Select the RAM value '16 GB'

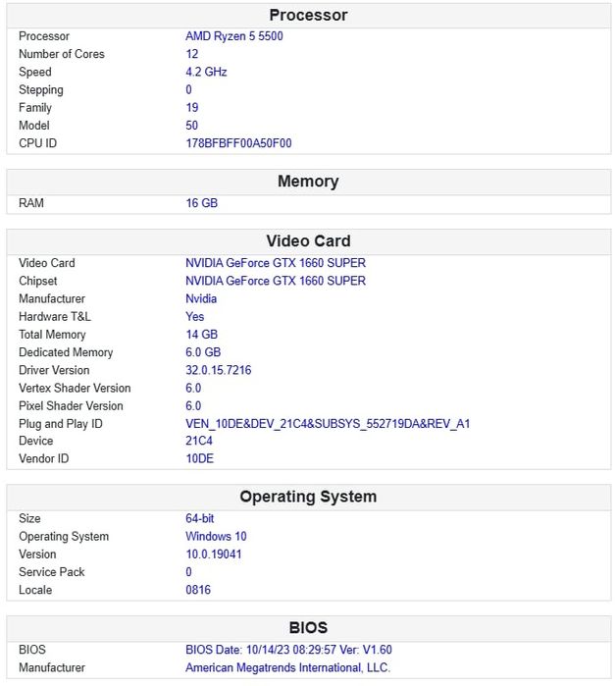click(x=201, y=203)
